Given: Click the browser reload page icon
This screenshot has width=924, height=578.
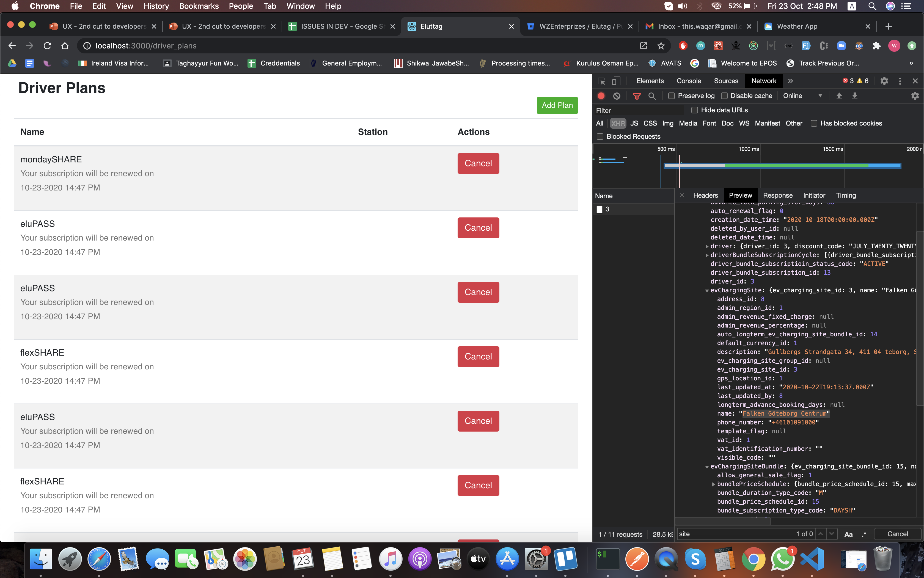Looking at the screenshot, I should tap(47, 46).
